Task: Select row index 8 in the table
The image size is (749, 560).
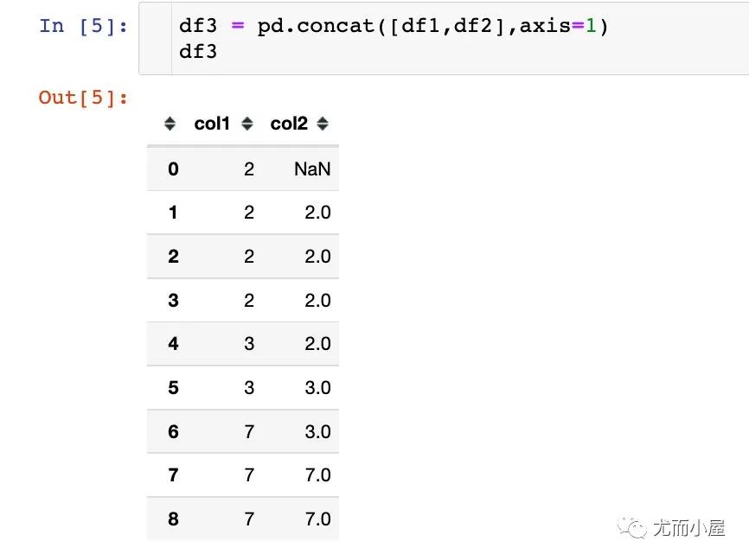Action: [x=173, y=519]
